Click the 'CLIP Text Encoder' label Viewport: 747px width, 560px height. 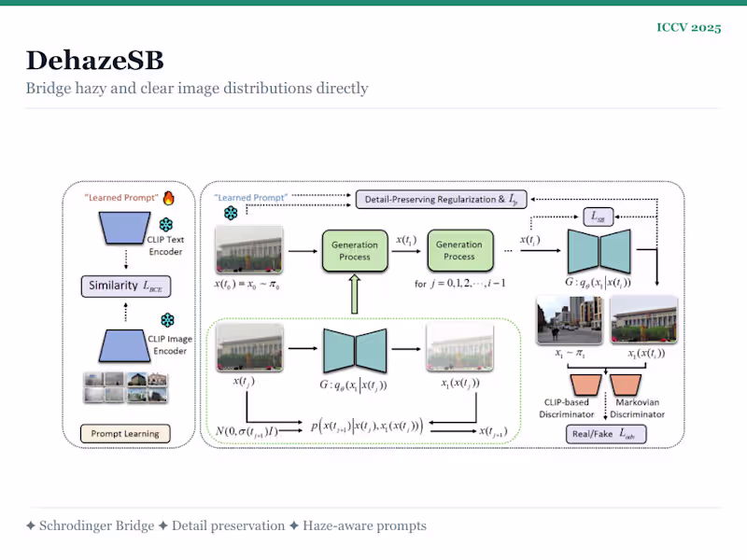[165, 245]
